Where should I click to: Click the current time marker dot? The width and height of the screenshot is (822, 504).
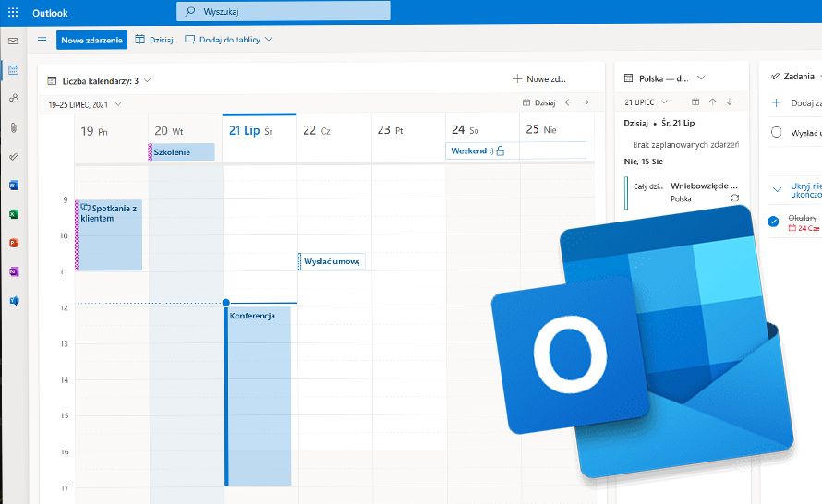coord(226,302)
